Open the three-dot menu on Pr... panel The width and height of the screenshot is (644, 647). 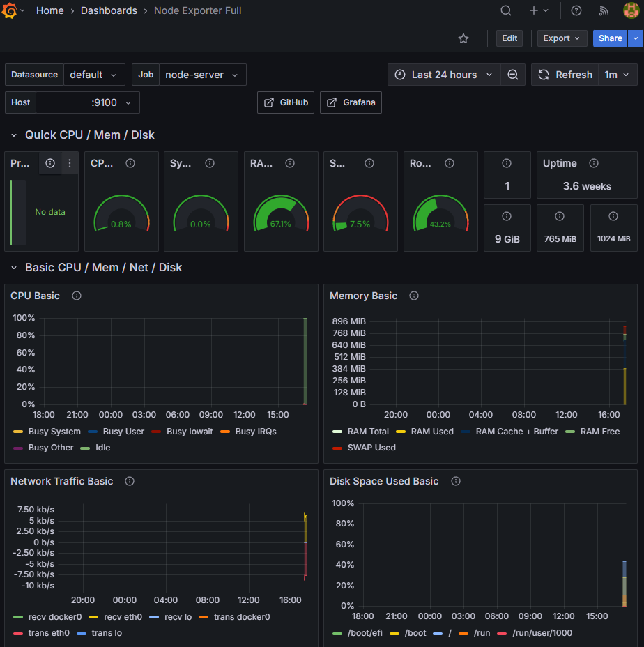(x=69, y=163)
